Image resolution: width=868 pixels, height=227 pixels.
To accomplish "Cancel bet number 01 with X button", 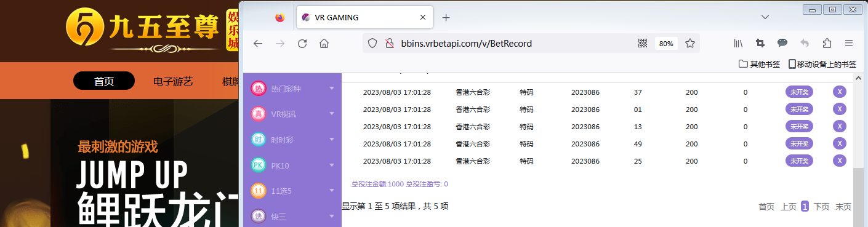I will click(839, 110).
